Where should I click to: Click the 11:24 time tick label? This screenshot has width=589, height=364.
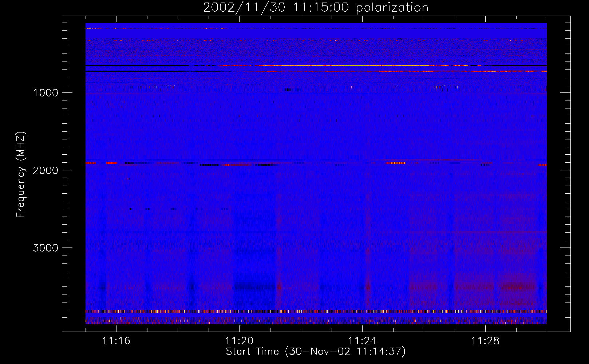[362, 341]
